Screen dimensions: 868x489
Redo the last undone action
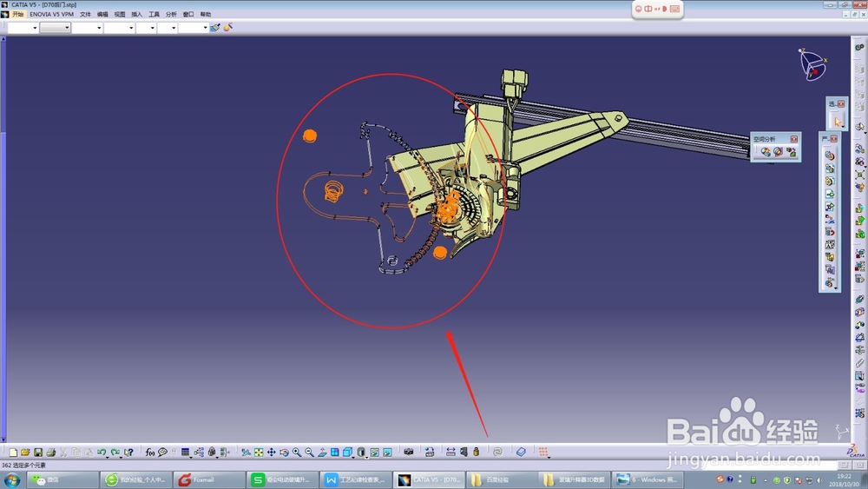click(115, 453)
